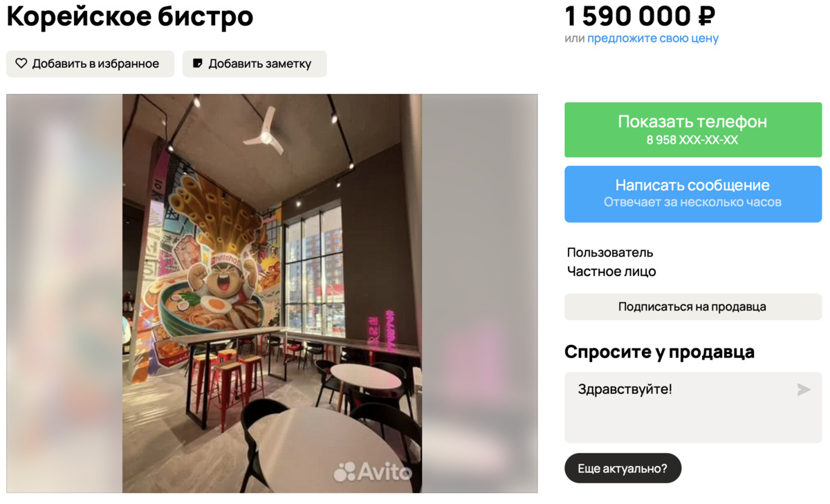Click the blurred right side of gallery

479,293
